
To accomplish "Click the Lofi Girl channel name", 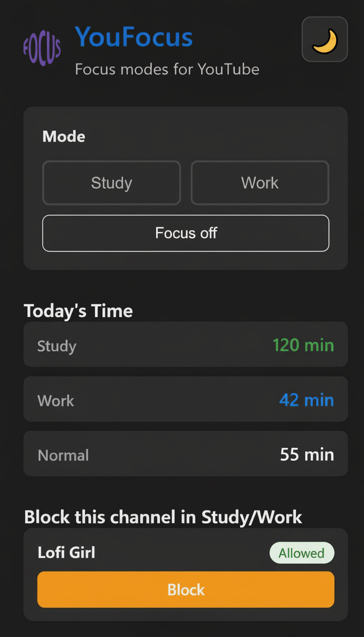I will tap(66, 553).
